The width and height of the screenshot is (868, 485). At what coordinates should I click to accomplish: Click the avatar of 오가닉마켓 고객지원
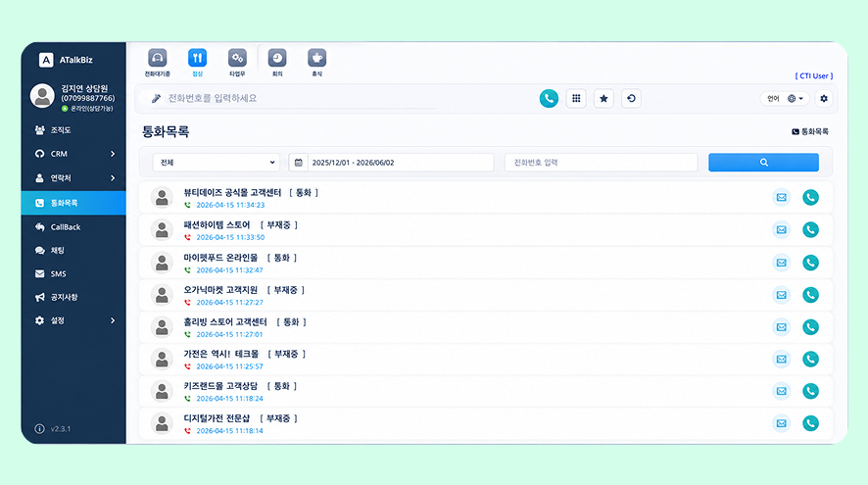click(x=162, y=295)
